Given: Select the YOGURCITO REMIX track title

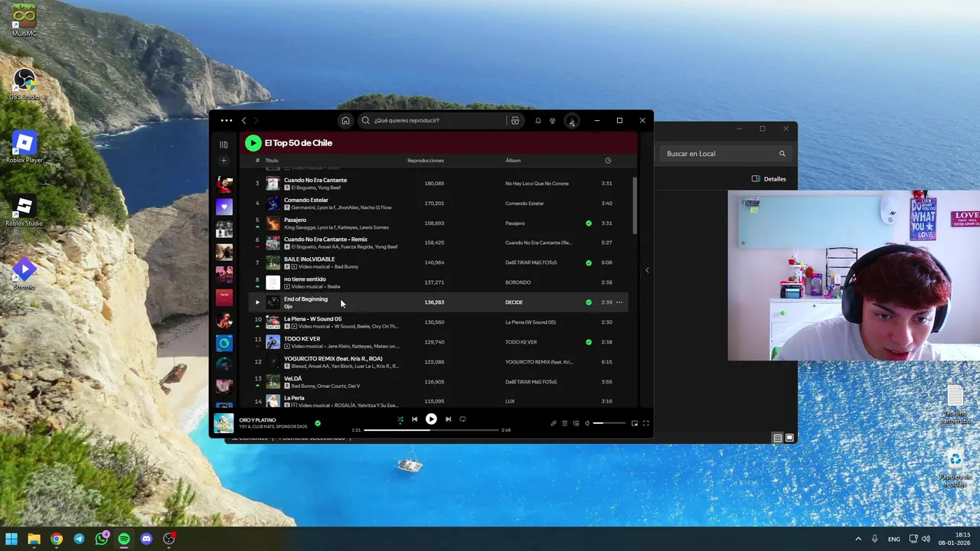Looking at the screenshot, I should pyautogui.click(x=333, y=359).
